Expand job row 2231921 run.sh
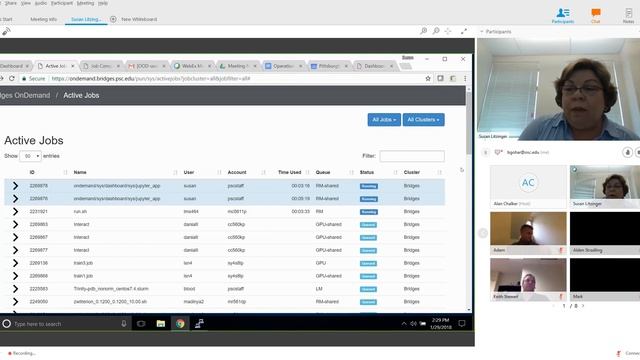The height and width of the screenshot is (360, 640). [15, 211]
